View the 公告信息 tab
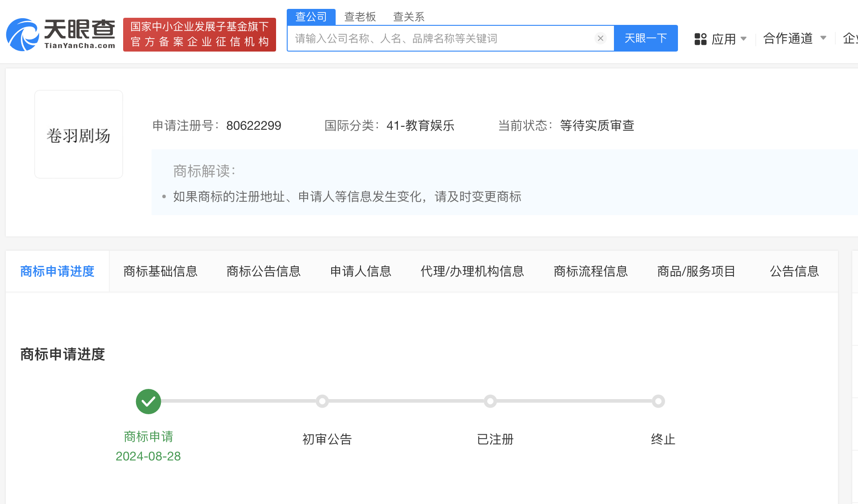Viewport: 858px width, 504px height. 794,271
